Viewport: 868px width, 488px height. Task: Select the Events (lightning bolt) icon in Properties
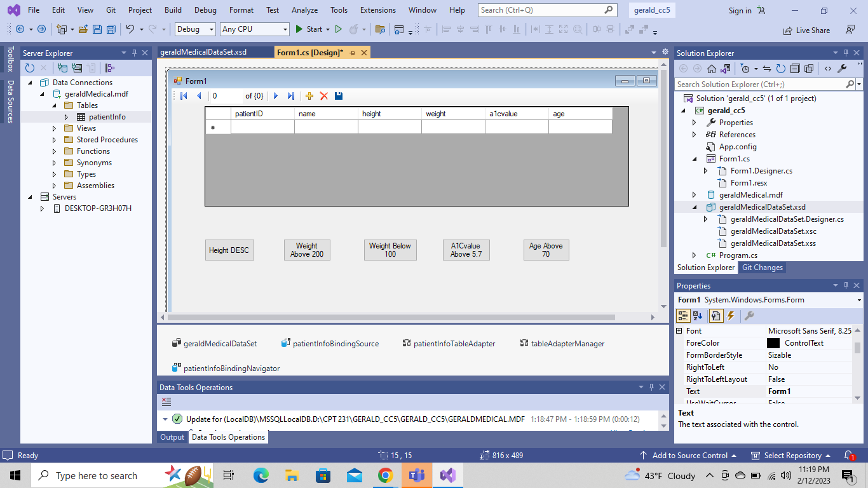click(731, 315)
